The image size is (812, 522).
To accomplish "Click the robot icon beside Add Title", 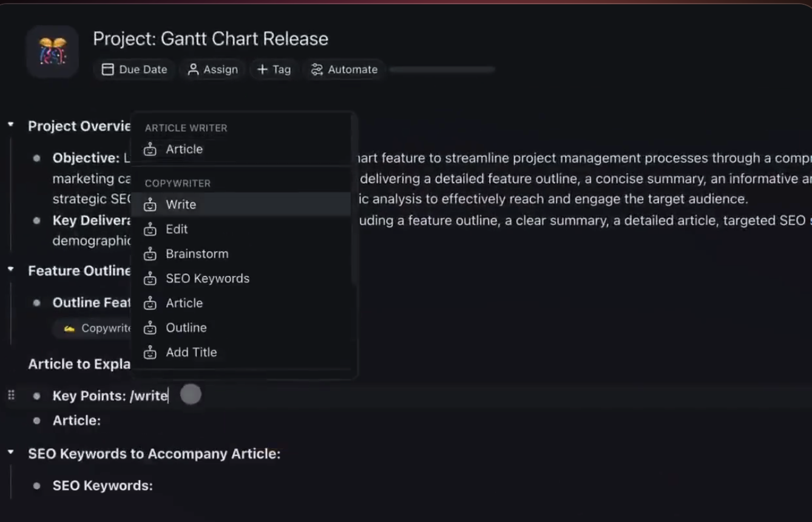I will tap(150, 352).
